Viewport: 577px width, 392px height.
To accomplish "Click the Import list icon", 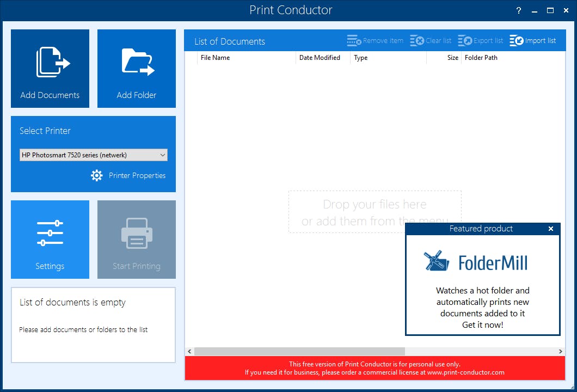I will (x=516, y=40).
